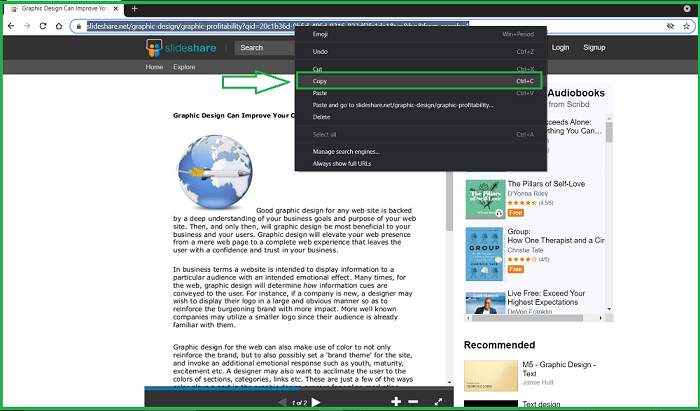Click audiobooks list scroll up arrow
The height and width of the screenshot is (411, 700).
609,118
